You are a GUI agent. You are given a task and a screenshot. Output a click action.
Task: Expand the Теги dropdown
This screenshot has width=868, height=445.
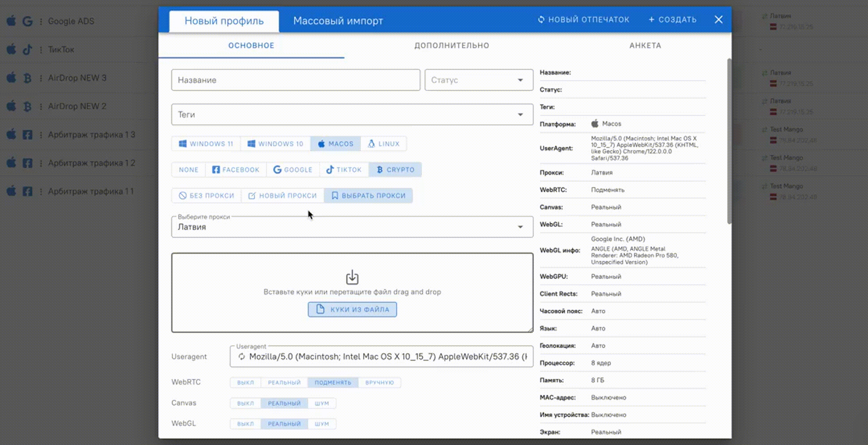(352, 115)
